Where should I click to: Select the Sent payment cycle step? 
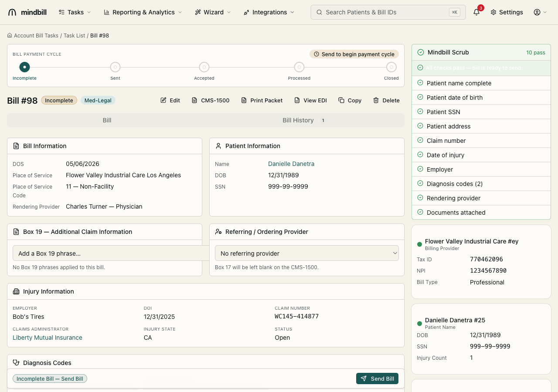coord(115,67)
